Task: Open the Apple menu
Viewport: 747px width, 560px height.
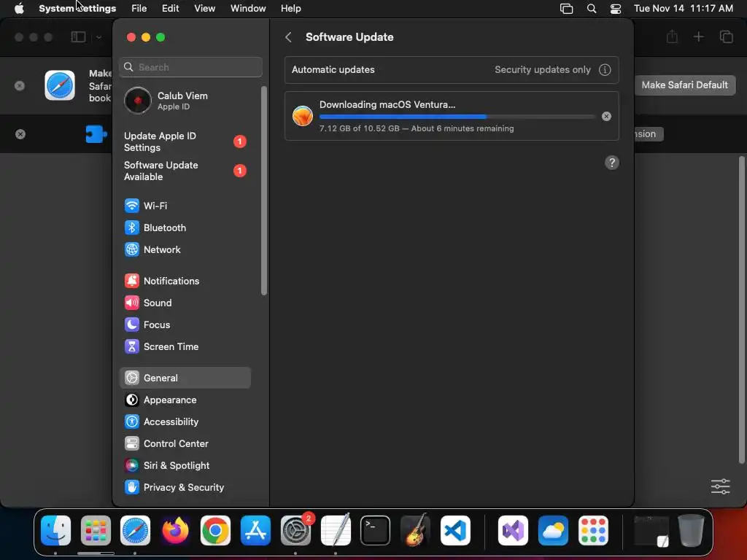Action: pyautogui.click(x=19, y=9)
